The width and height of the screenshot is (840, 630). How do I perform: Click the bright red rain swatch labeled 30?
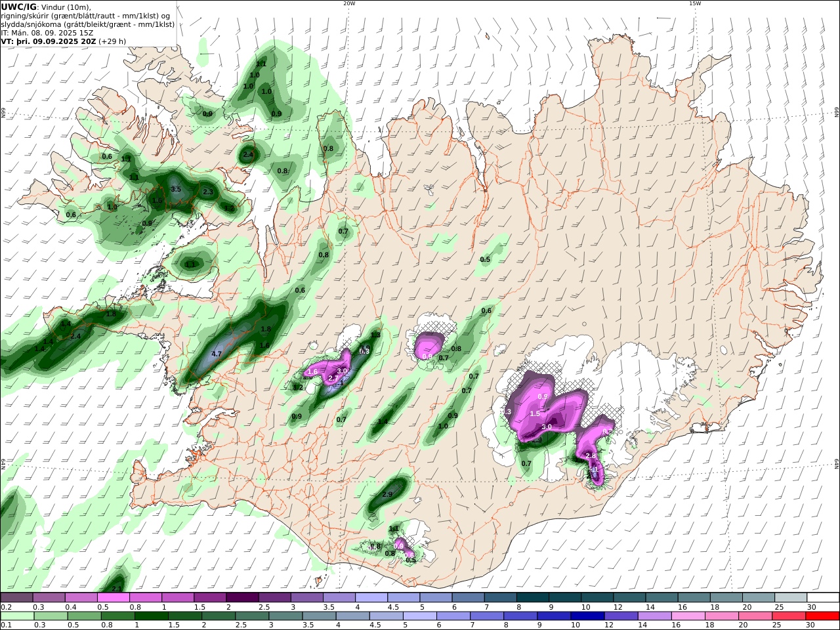[x=823, y=616]
